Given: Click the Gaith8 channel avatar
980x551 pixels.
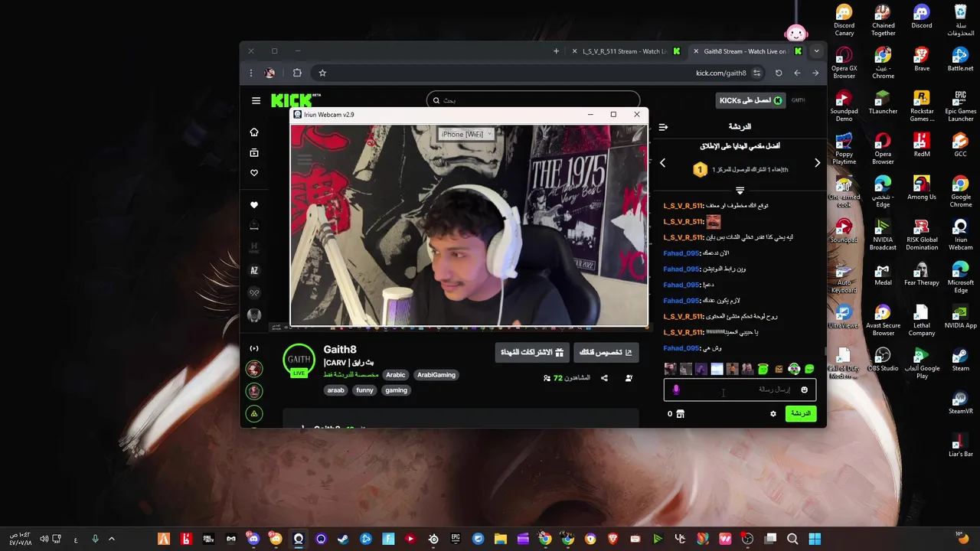Looking at the screenshot, I should 299,360.
